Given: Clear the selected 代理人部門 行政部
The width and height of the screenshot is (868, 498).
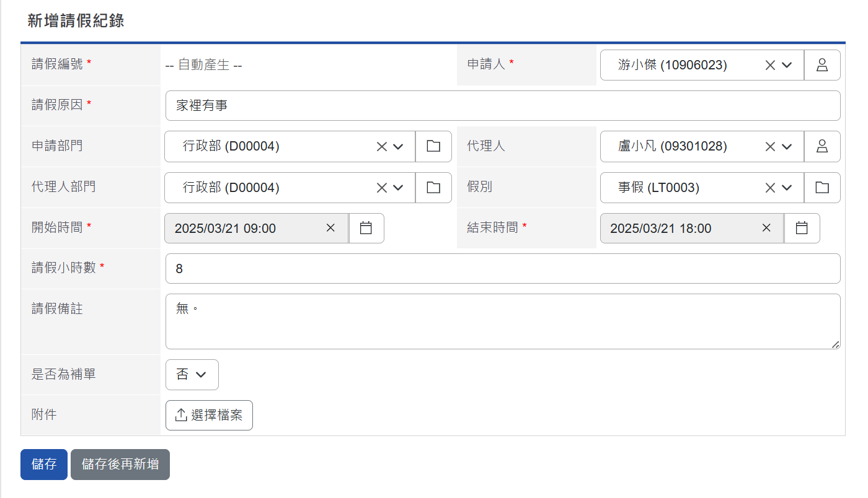Looking at the screenshot, I should pos(381,188).
